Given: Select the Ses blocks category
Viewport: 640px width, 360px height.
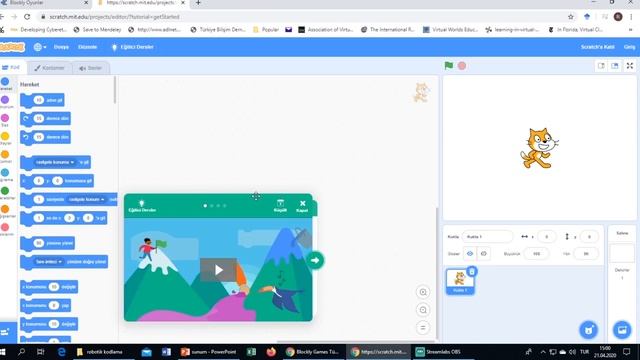Looking at the screenshot, I should (x=5, y=120).
